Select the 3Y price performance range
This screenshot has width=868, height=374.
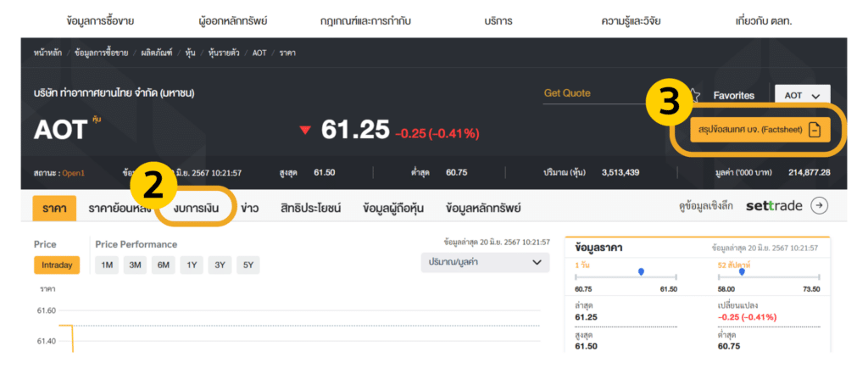coord(220,265)
